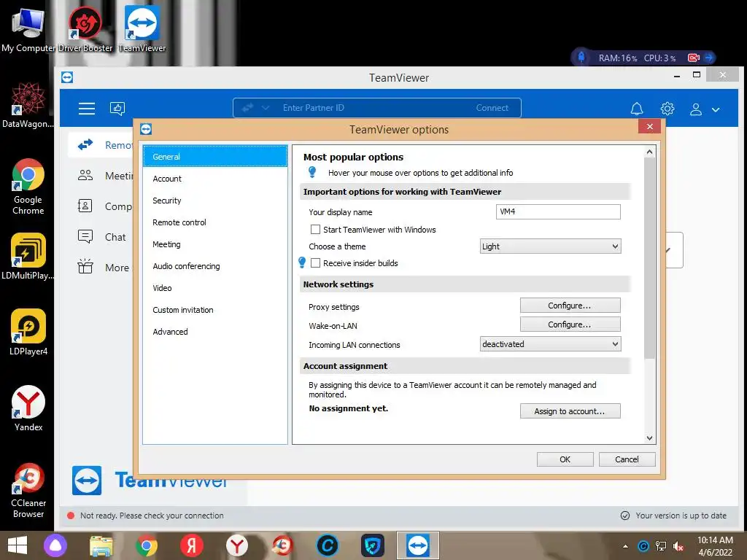Click the Cancel button in options dialog
Image resolution: width=747 pixels, height=560 pixels.
click(x=627, y=459)
